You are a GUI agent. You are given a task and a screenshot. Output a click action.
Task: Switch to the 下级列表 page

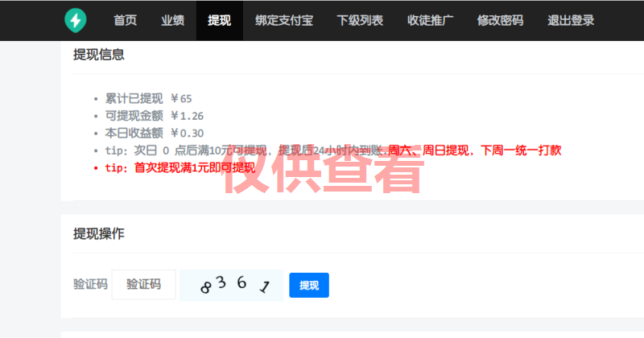click(360, 21)
